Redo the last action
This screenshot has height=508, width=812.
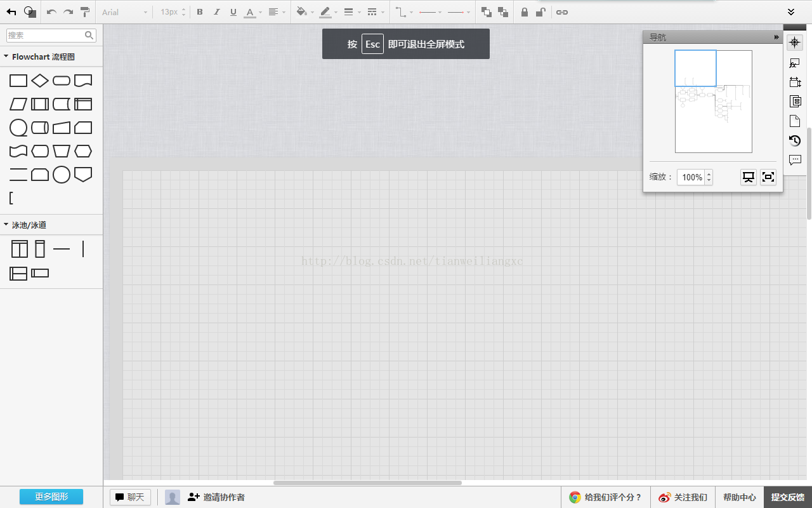[68, 12]
